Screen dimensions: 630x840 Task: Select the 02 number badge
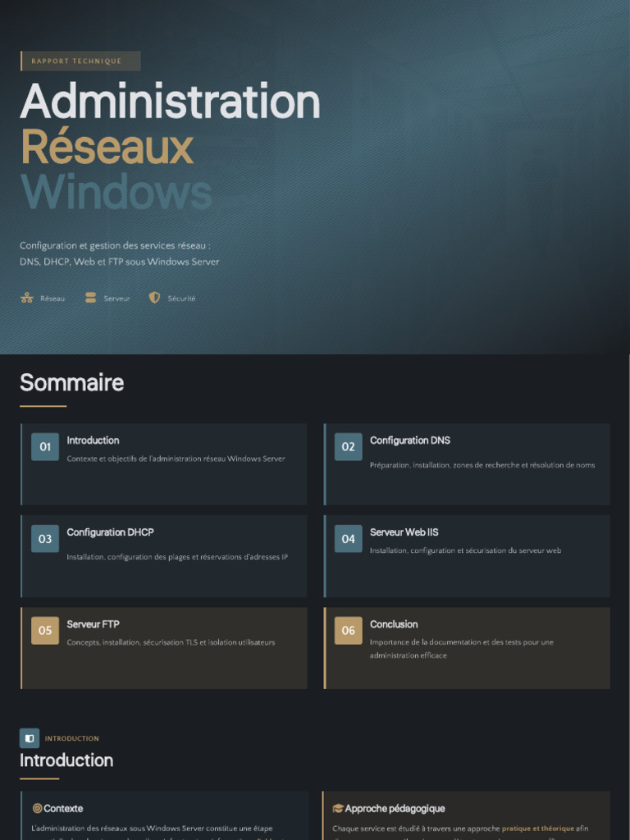pos(348,447)
